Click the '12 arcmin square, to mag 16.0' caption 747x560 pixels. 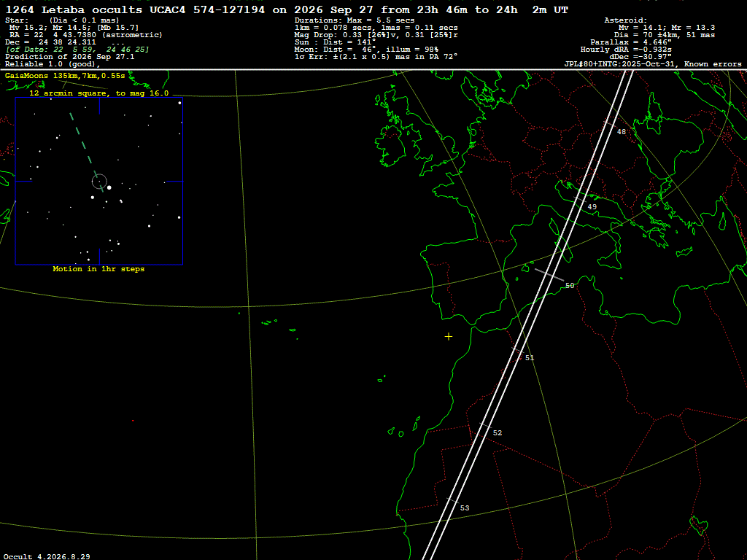[99, 93]
